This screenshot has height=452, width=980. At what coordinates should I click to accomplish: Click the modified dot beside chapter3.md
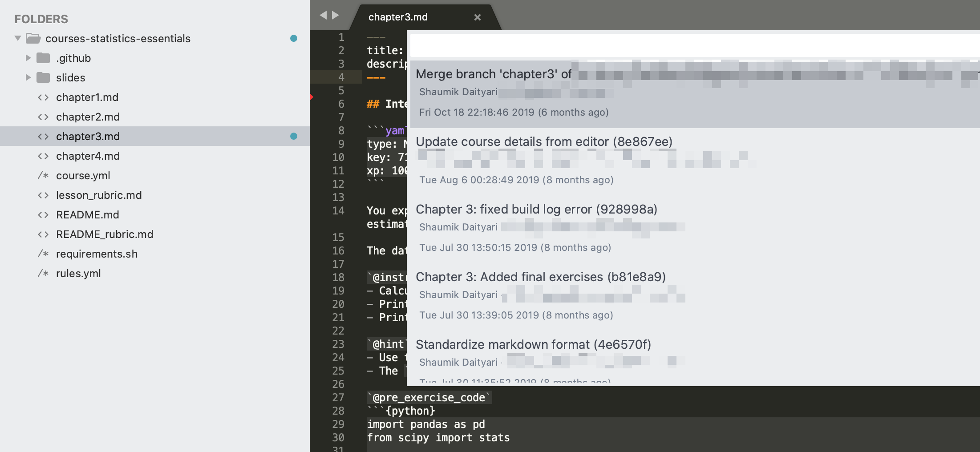tap(294, 136)
